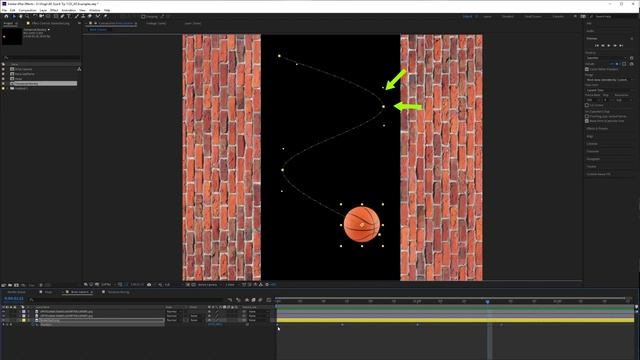Image resolution: width=640 pixels, height=360 pixels.
Task: Open blending Mode dropdown of first layer
Action: [x=173, y=311]
